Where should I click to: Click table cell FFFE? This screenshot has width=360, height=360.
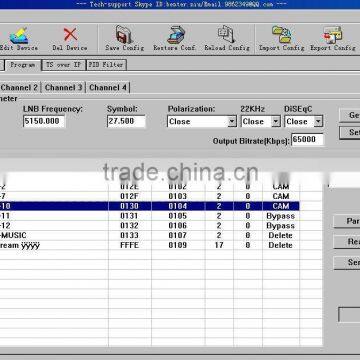[x=129, y=245]
